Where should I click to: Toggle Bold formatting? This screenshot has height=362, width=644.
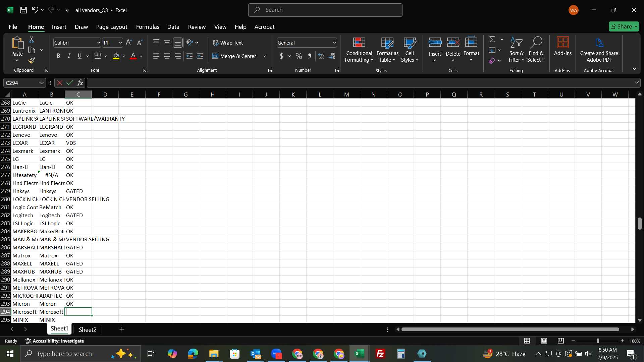point(58,56)
